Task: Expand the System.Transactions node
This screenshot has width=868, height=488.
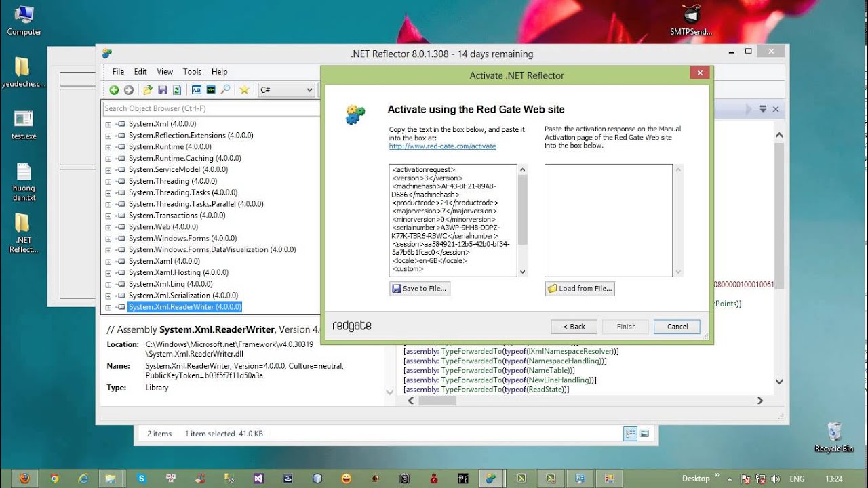Action: 108,216
